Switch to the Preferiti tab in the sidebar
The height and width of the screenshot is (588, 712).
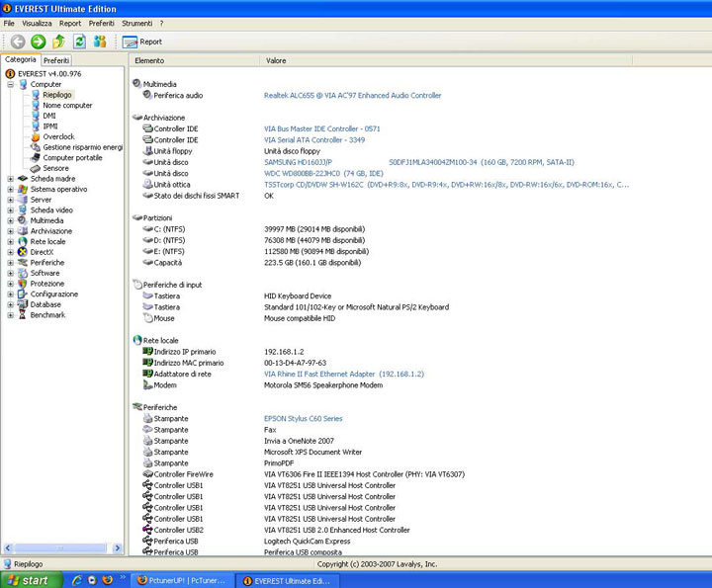tap(56, 60)
